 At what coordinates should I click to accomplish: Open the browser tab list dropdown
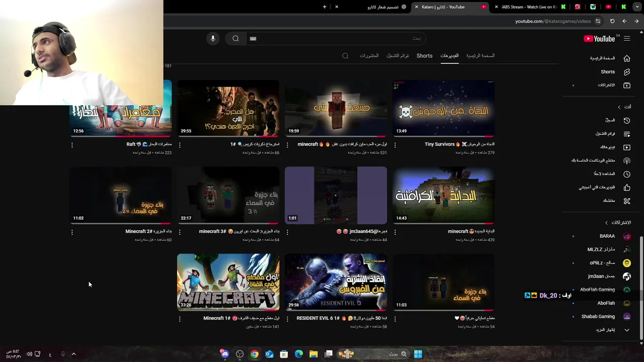pos(636,7)
